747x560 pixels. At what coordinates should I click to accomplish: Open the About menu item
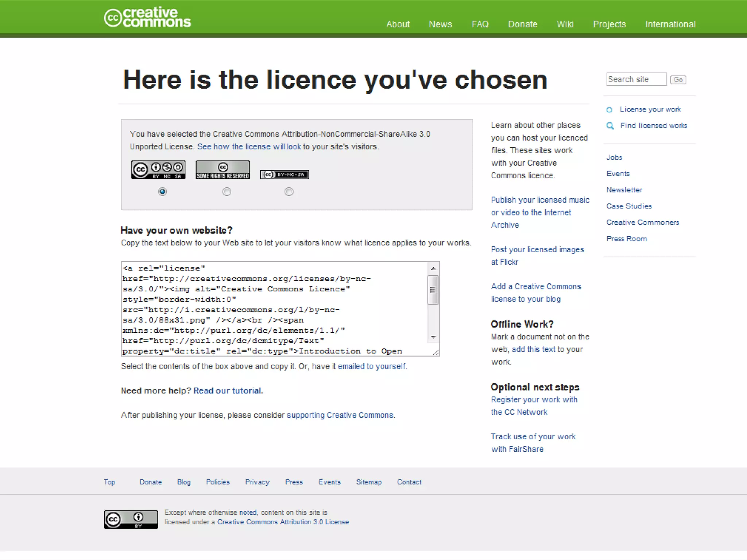398,24
